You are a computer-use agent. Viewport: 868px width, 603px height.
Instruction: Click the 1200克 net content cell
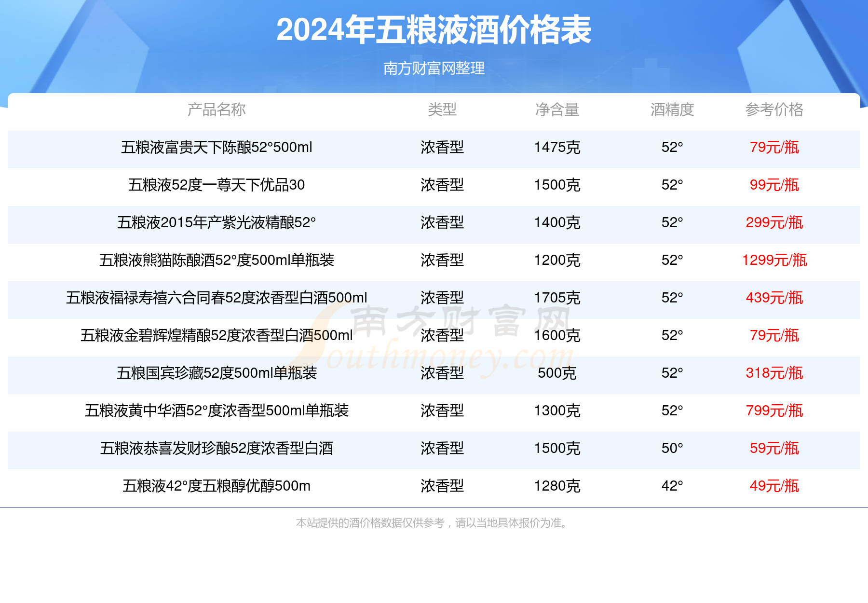click(557, 260)
